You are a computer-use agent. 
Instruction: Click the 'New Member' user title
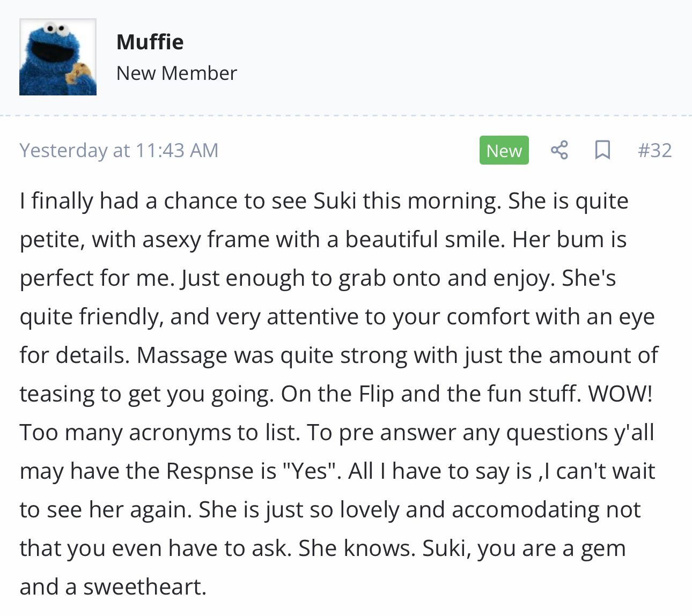tap(176, 73)
